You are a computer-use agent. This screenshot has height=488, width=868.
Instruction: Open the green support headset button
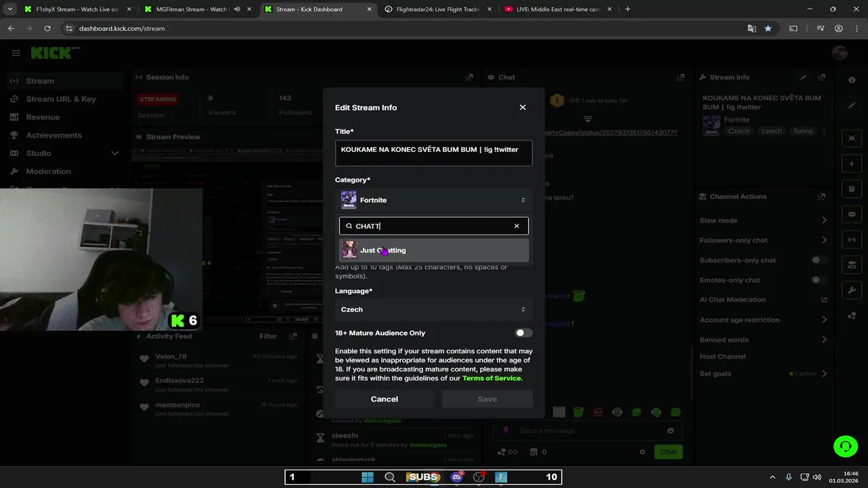click(846, 446)
